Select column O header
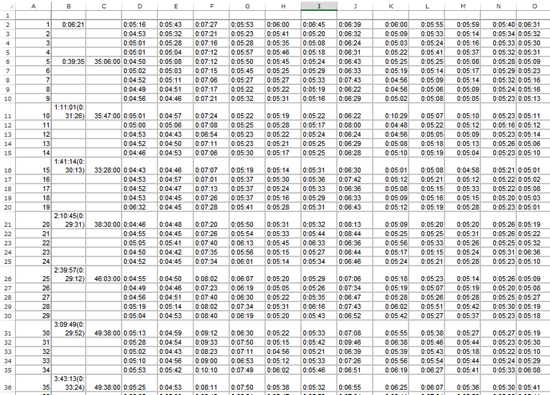Image resolution: width=550 pixels, height=395 pixels. [534, 6]
